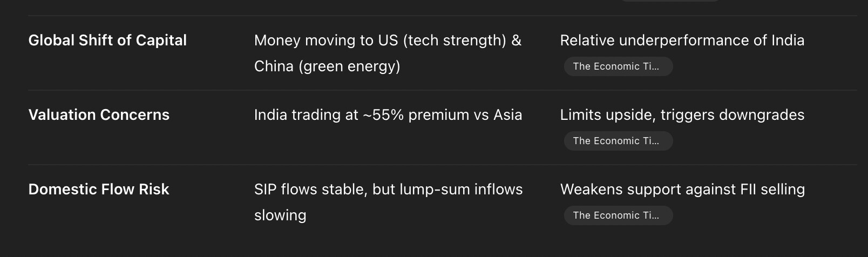
Task: Click "Limits upside, triggers downgrades" text
Action: (682, 115)
